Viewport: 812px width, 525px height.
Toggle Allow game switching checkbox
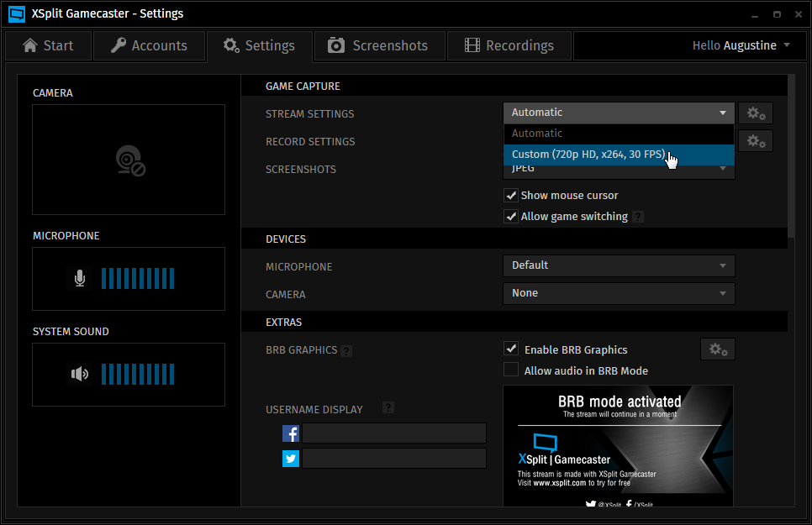coord(511,217)
